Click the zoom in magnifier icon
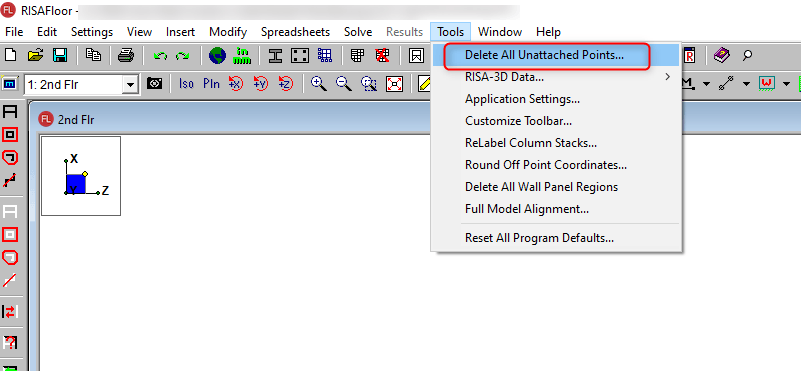 [x=319, y=84]
